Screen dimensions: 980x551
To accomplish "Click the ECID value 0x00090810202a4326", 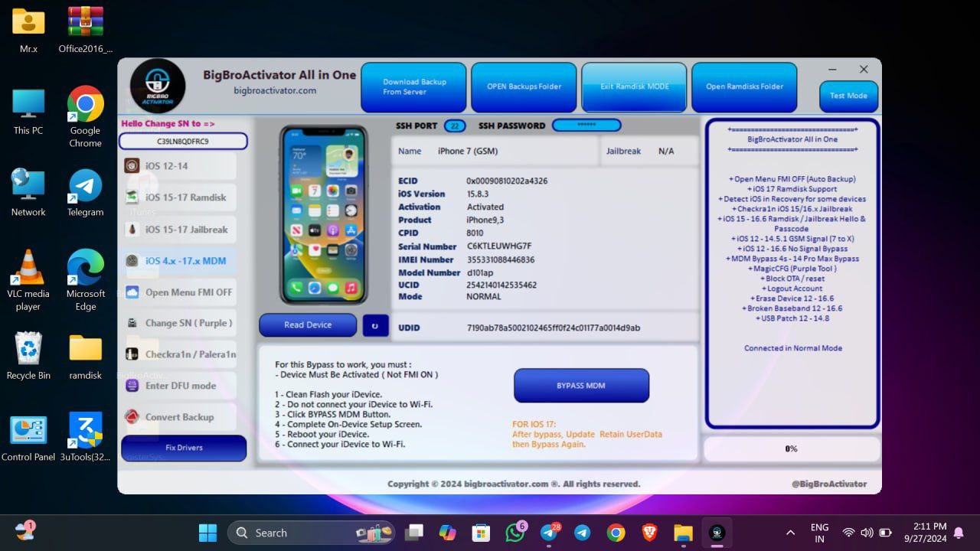I will 507,181.
